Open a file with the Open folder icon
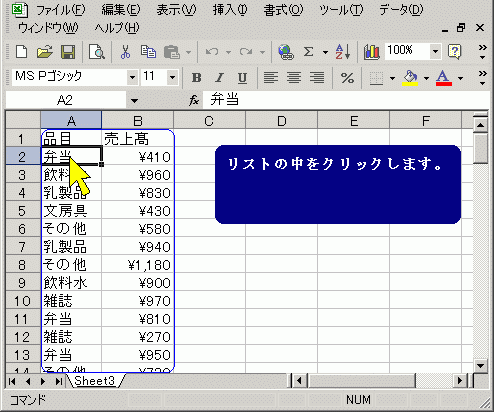The width and height of the screenshot is (494, 412). click(45, 52)
